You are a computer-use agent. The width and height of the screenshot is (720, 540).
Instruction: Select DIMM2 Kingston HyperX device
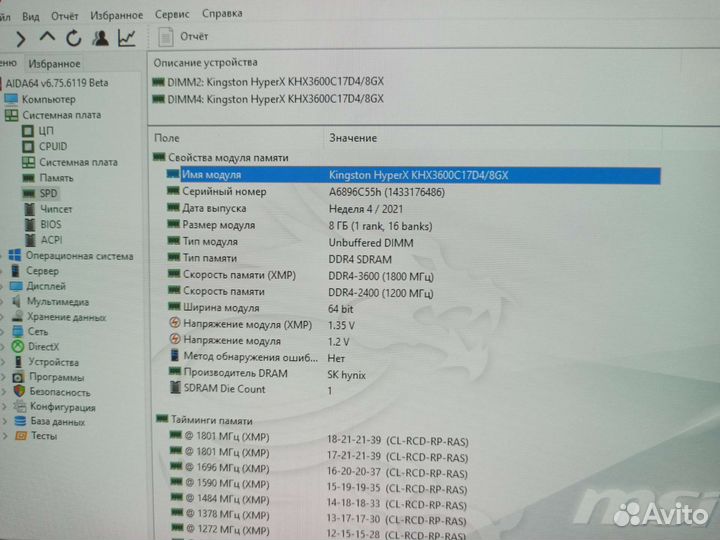pos(268,82)
